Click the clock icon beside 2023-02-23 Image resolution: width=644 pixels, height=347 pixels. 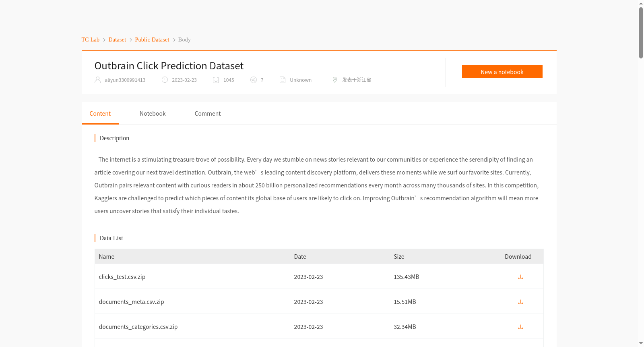tap(165, 80)
